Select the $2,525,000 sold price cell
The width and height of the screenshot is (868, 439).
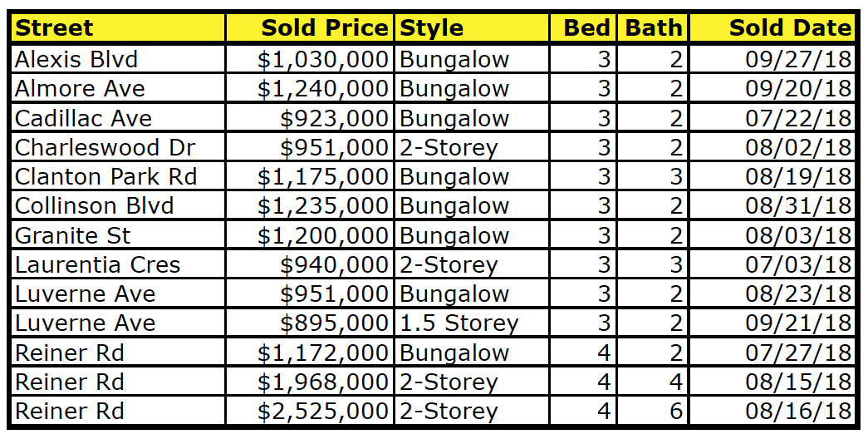pyautogui.click(x=310, y=412)
